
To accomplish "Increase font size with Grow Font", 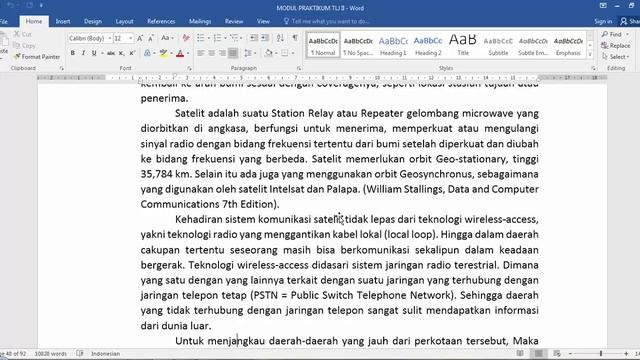I will 140,38.
